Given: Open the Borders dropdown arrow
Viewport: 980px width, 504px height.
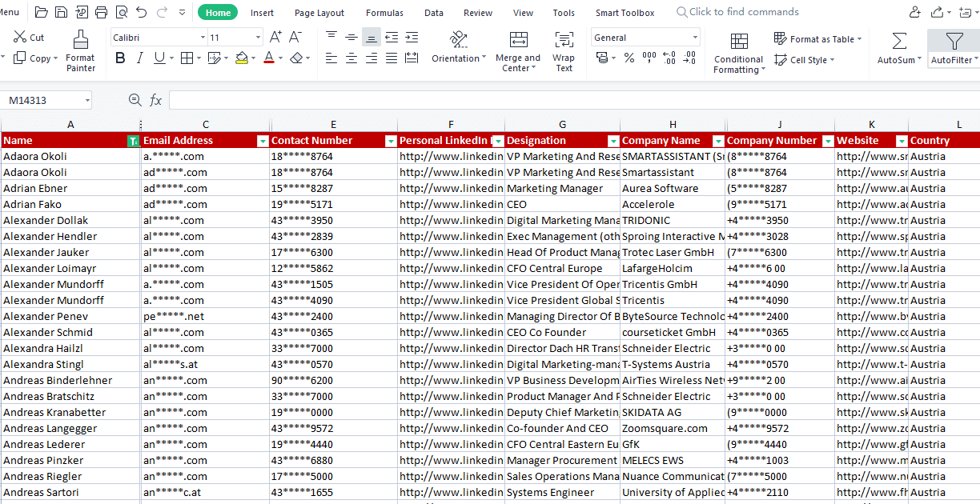Looking at the screenshot, I should click(x=199, y=58).
